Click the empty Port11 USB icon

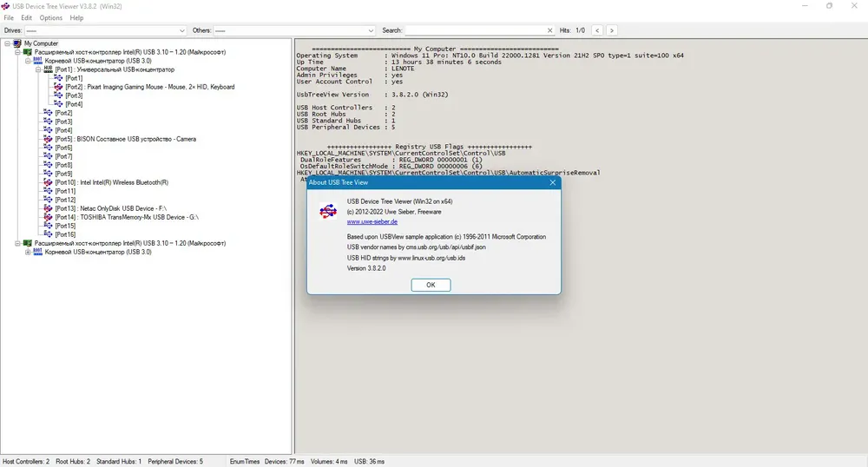tap(48, 191)
